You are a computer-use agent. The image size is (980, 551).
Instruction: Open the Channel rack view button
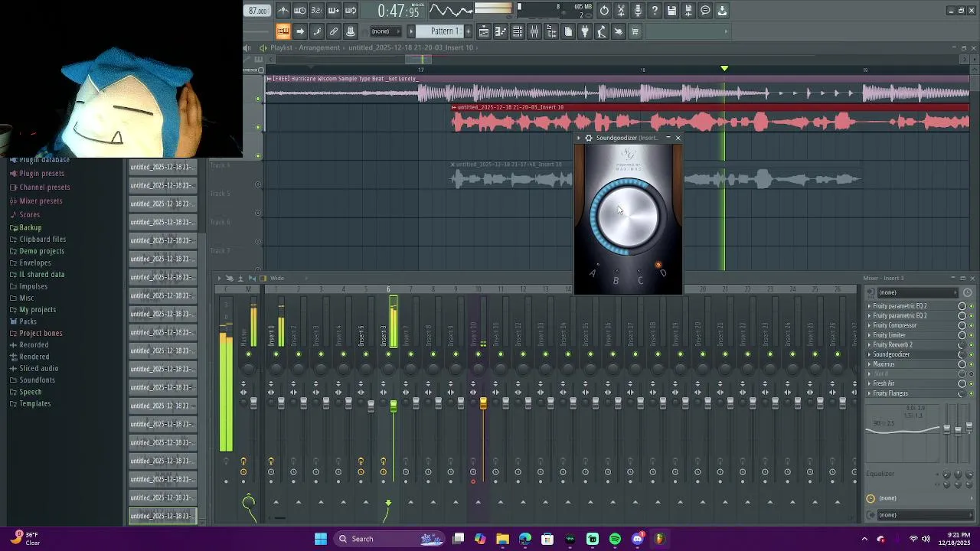pos(518,31)
